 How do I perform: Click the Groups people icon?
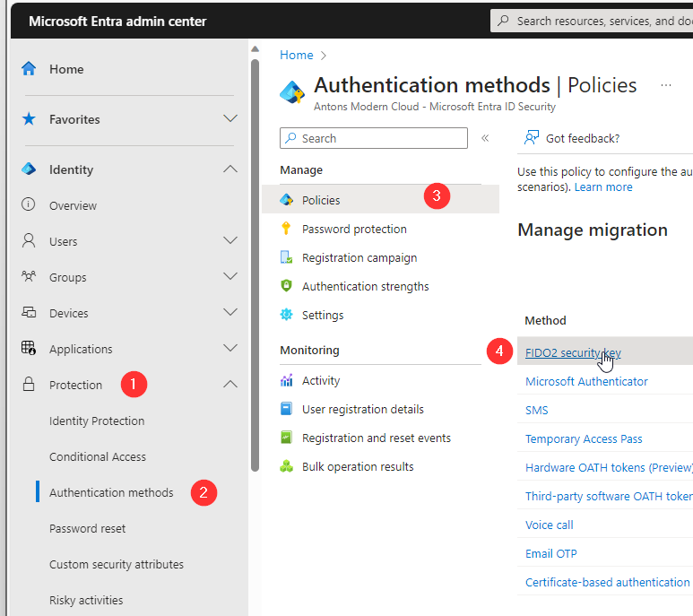(29, 277)
